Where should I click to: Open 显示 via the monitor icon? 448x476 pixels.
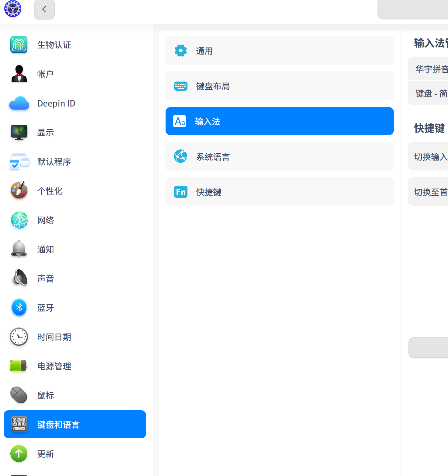pyautogui.click(x=19, y=132)
